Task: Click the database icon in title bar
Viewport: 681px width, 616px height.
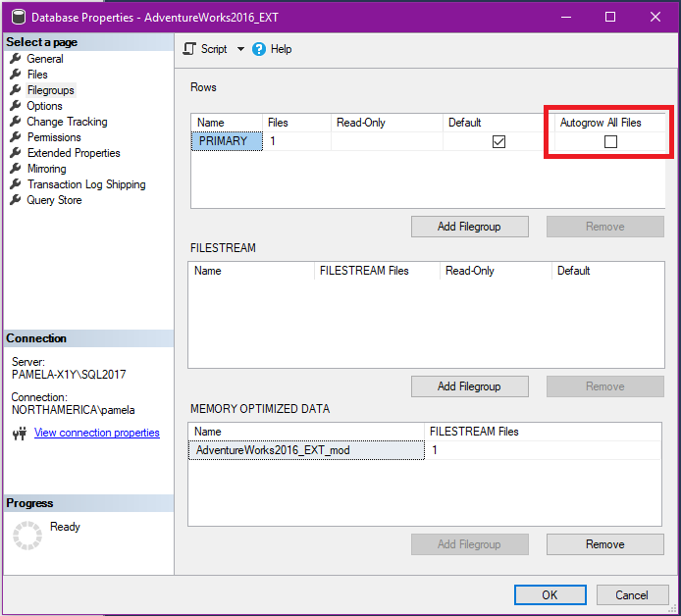Action: pos(16,17)
